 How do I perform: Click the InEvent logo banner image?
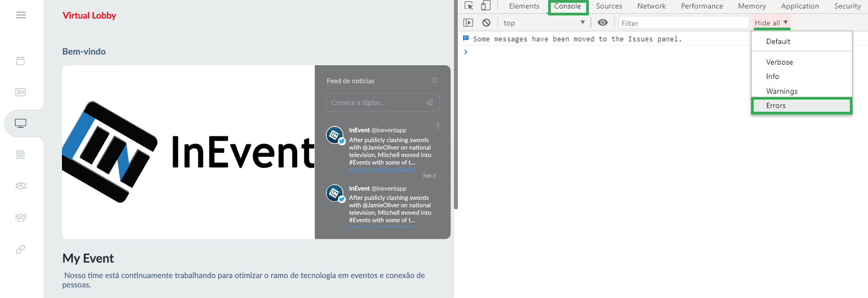coord(188,152)
